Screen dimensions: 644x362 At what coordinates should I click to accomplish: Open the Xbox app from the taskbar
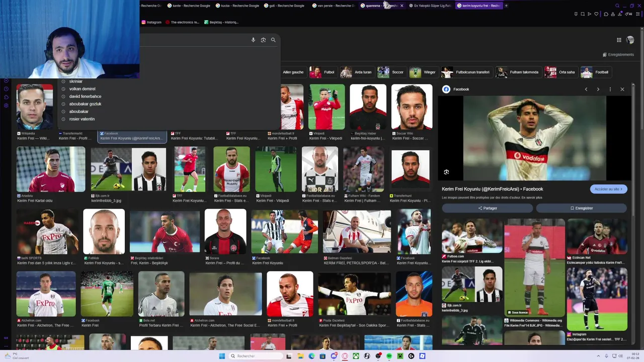356,356
